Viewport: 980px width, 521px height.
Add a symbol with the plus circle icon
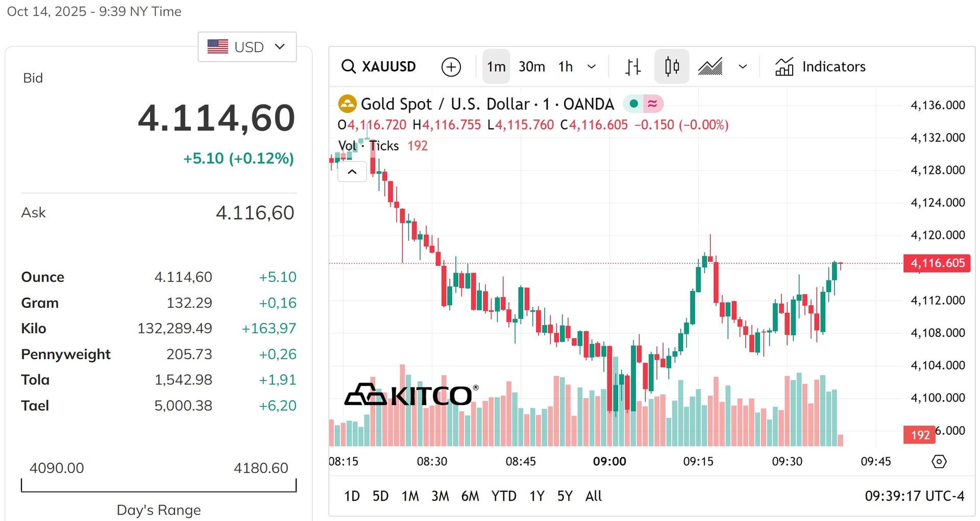pyautogui.click(x=451, y=67)
